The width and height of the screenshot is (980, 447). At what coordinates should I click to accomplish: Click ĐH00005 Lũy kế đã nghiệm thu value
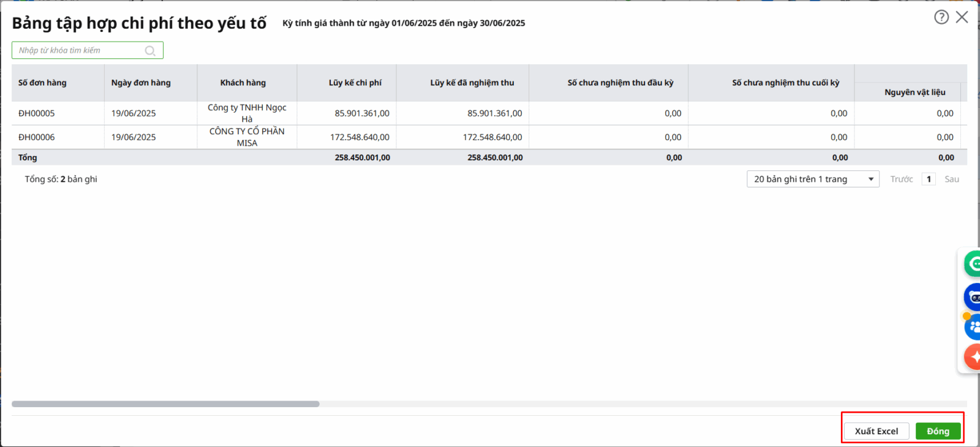[x=495, y=113]
